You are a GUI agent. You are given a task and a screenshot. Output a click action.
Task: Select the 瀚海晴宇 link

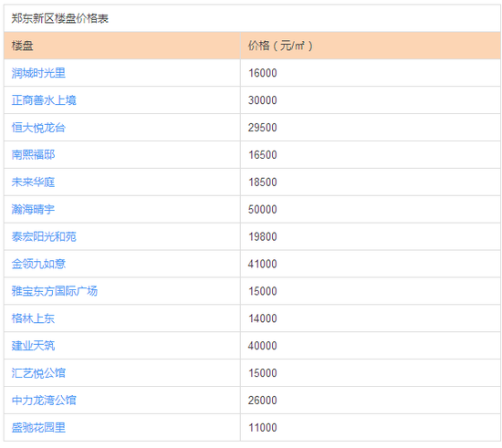click(33, 210)
